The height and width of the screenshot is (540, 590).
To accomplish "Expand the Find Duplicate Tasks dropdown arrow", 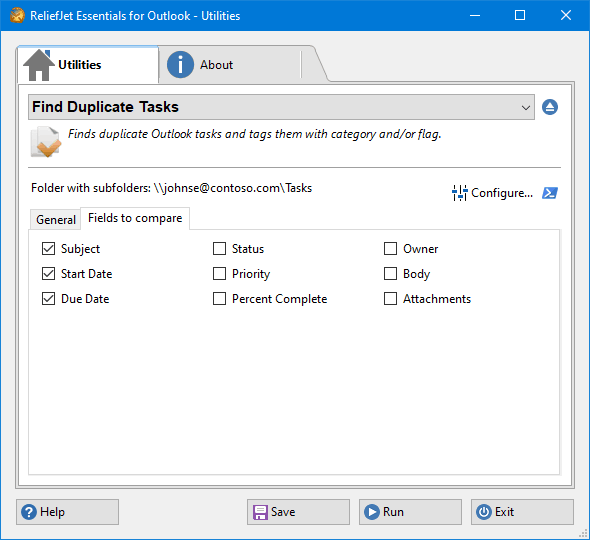I will 526,107.
